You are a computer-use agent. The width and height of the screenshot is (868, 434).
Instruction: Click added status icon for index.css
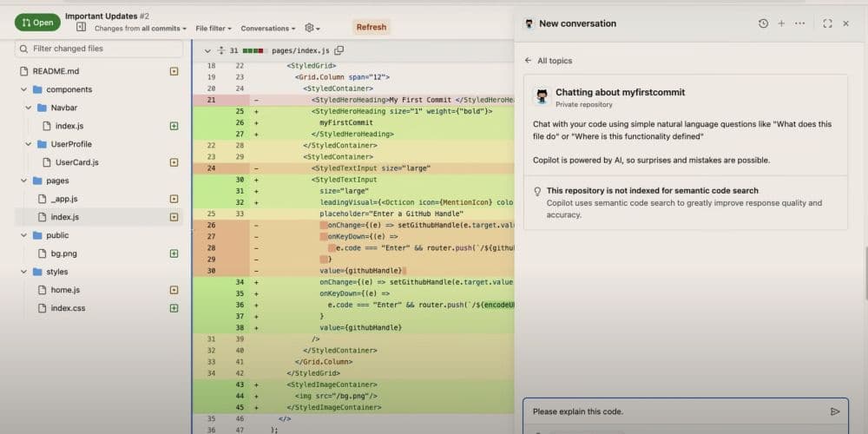coord(174,308)
